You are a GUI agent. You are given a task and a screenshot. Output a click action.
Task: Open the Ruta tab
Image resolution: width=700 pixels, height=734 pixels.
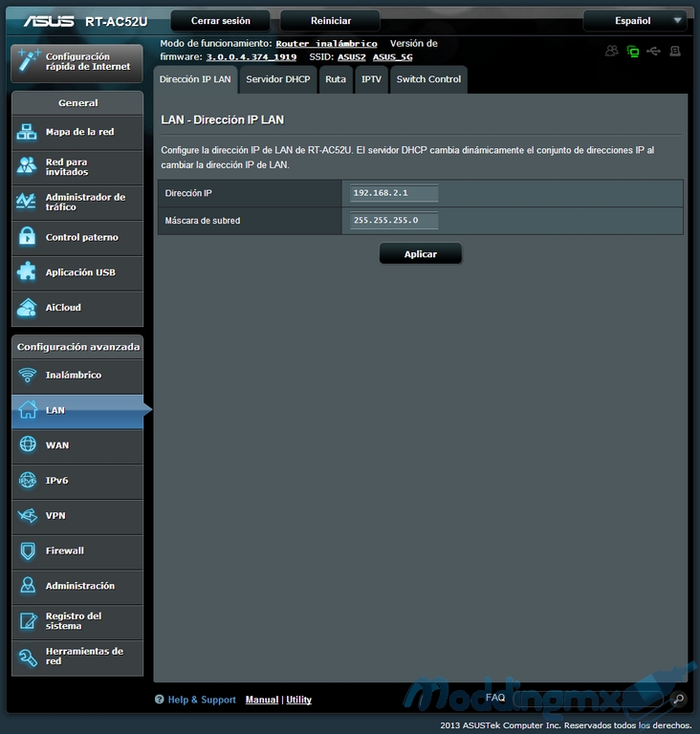tap(336, 79)
